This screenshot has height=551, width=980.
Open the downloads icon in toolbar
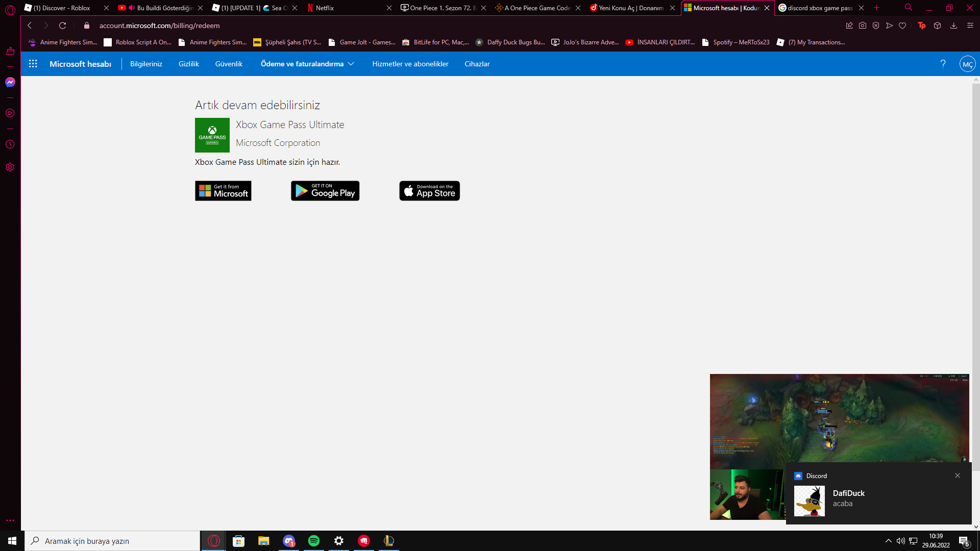click(x=953, y=26)
